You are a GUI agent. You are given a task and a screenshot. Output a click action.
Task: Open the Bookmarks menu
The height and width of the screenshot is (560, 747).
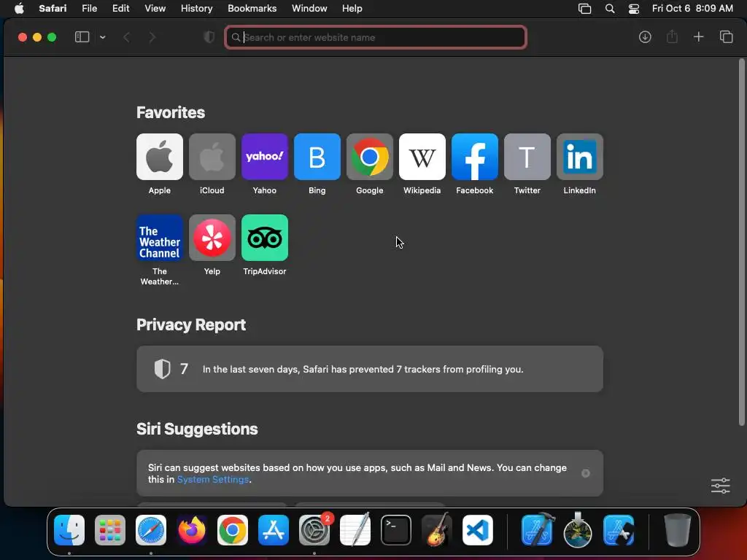coord(252,9)
